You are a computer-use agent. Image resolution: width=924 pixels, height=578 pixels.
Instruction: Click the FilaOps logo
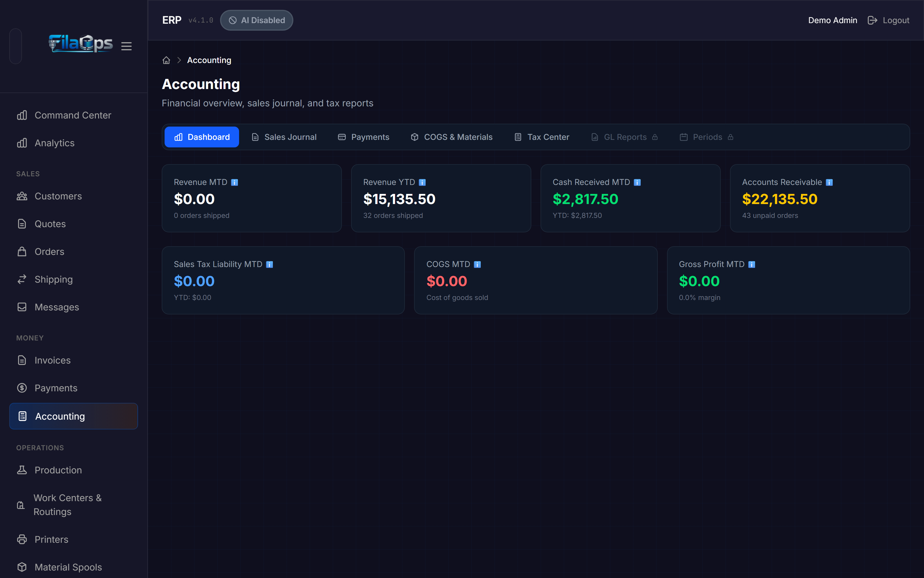81,43
